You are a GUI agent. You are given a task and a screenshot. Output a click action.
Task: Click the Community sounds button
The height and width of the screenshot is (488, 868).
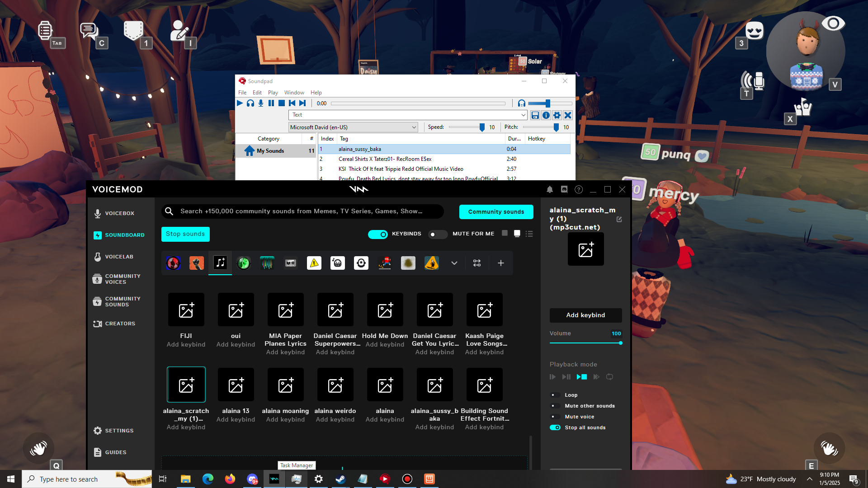[x=496, y=211]
